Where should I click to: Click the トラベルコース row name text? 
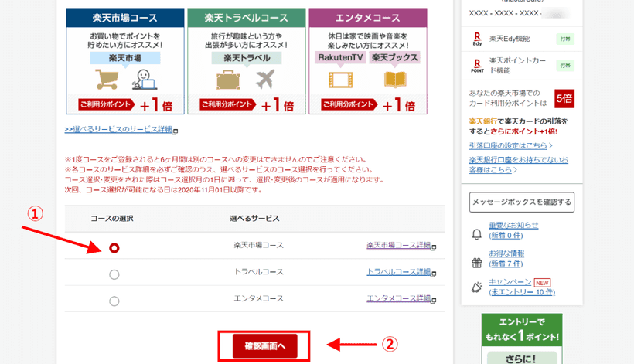click(x=259, y=272)
